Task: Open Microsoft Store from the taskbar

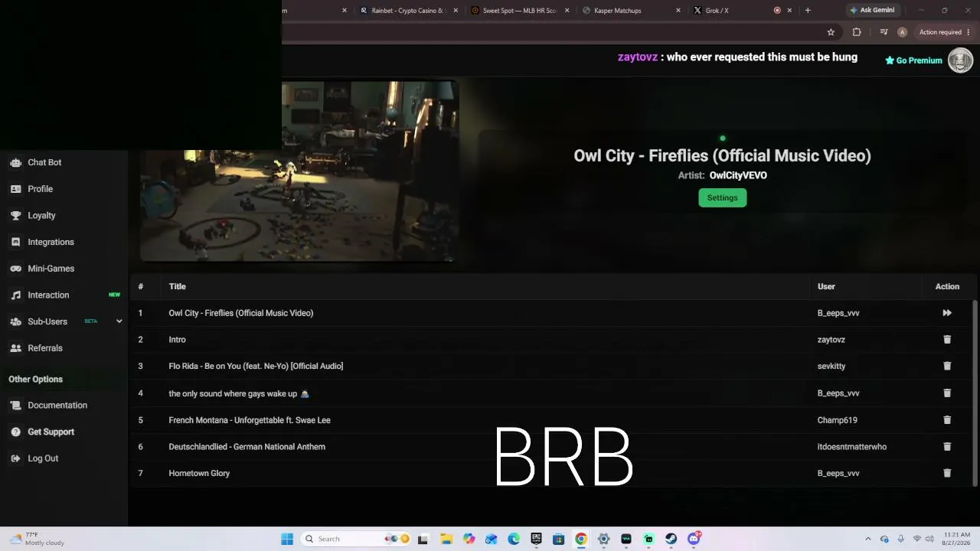Action: [x=559, y=539]
